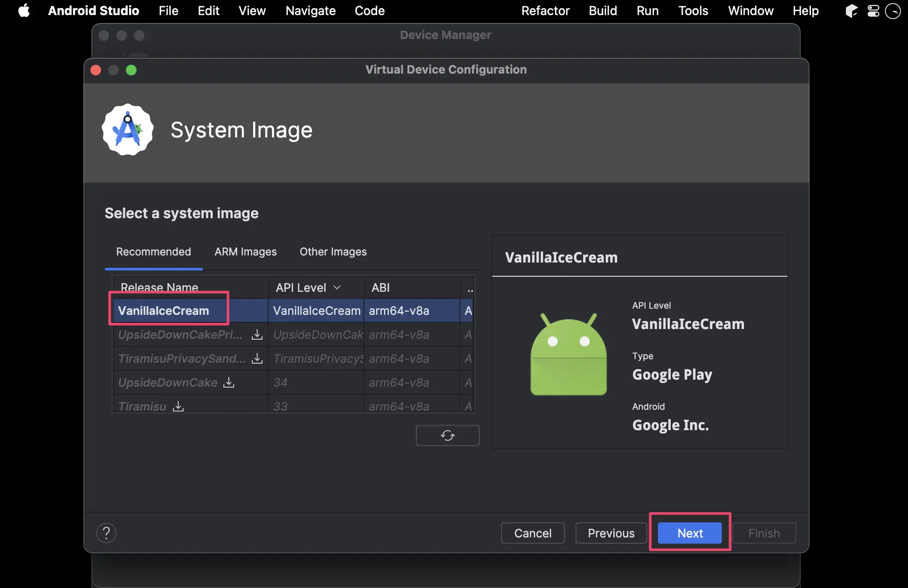
Task: Download the Tiramisu system image
Action: 178,406
